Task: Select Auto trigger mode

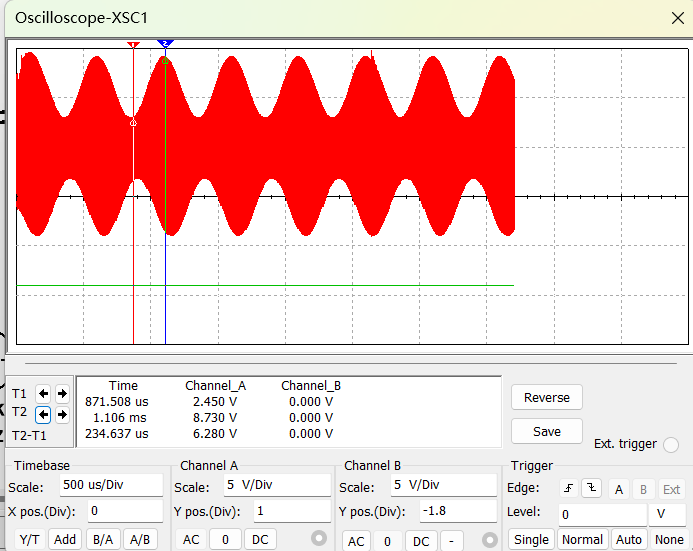Action: pyautogui.click(x=628, y=540)
